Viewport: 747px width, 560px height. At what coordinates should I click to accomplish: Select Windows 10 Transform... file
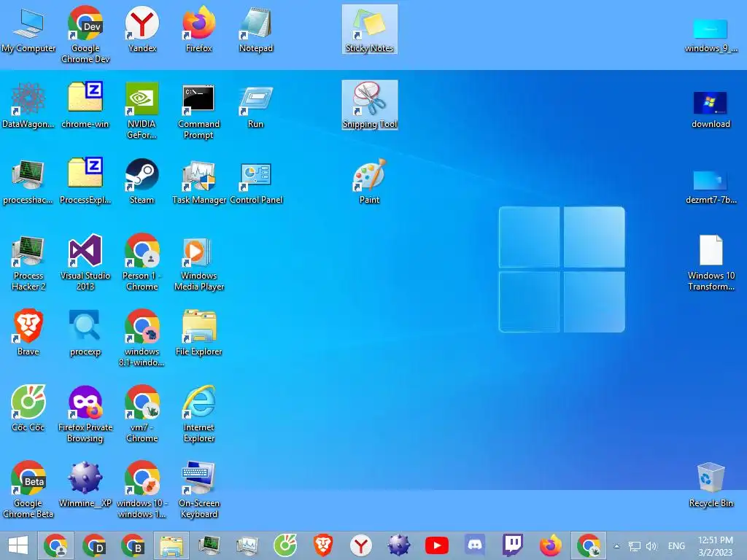711,262
